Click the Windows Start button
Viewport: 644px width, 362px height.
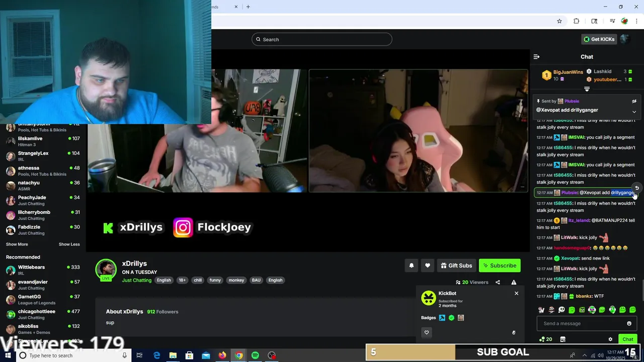click(8, 355)
